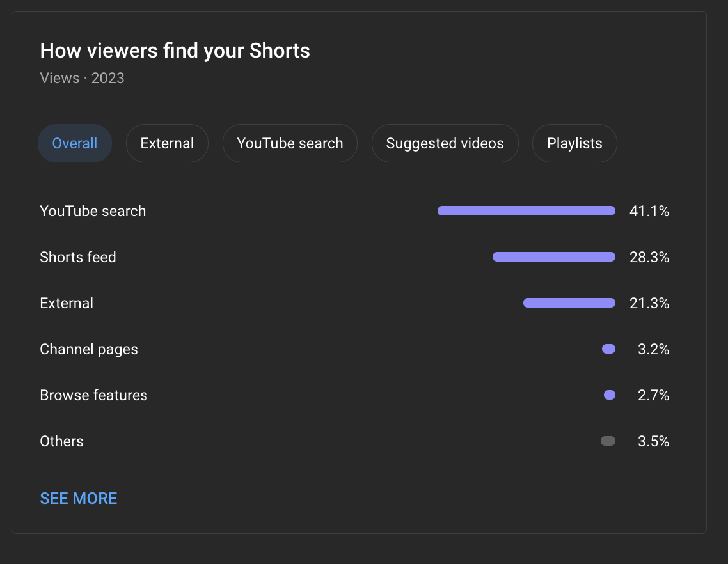Select the Overall filter chip

pyautogui.click(x=75, y=143)
